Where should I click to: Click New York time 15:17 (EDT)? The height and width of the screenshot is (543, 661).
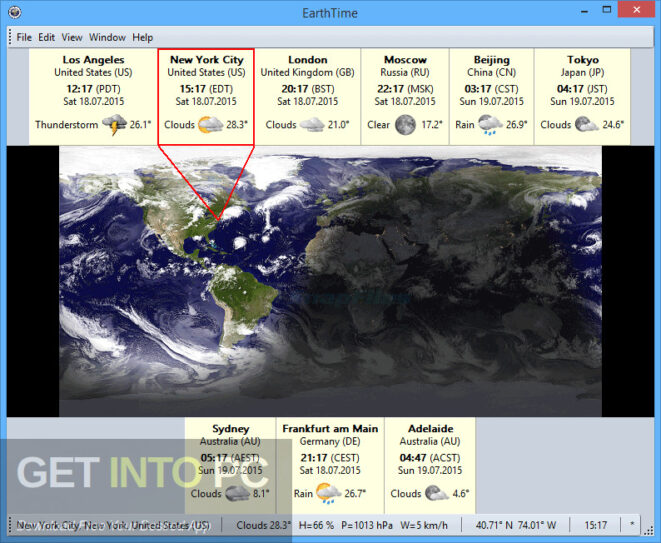[206, 89]
